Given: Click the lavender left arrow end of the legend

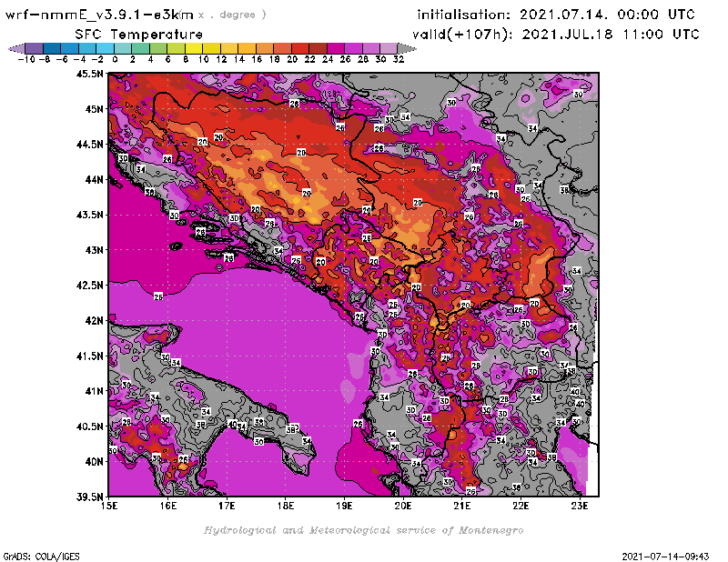Looking at the screenshot, I should pos(16,48).
